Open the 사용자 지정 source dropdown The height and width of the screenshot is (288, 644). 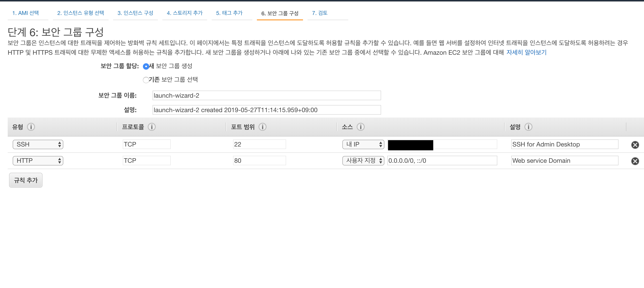pos(363,161)
